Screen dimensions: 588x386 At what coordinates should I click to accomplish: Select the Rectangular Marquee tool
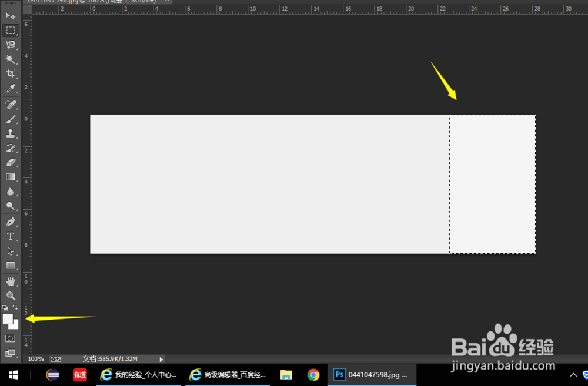(x=11, y=31)
